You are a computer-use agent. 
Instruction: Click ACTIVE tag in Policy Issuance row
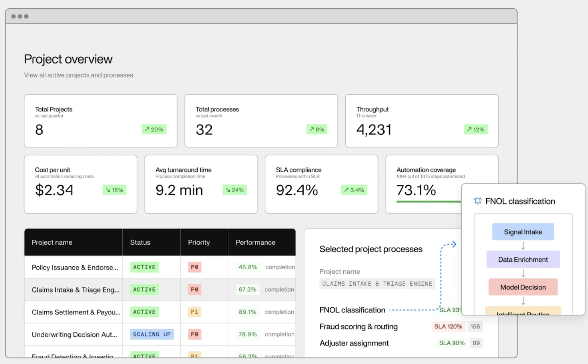pos(144,267)
